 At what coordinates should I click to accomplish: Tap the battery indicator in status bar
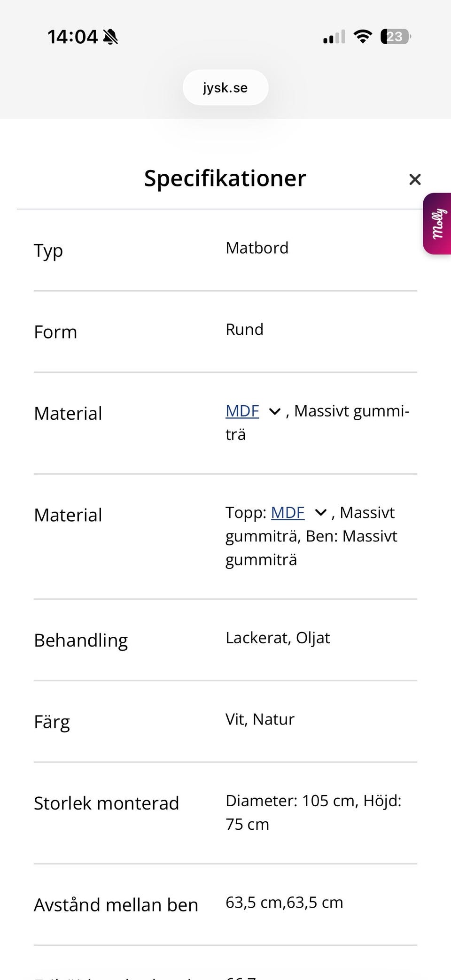coord(396,36)
